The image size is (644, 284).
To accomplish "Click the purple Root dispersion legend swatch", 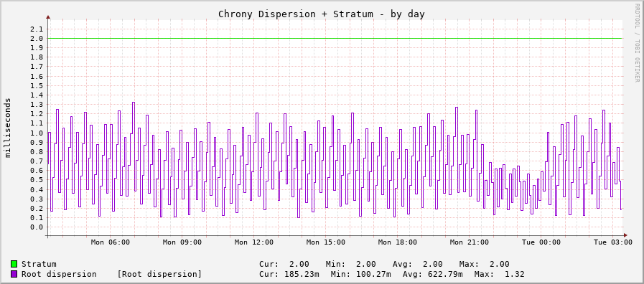I will [14, 274].
